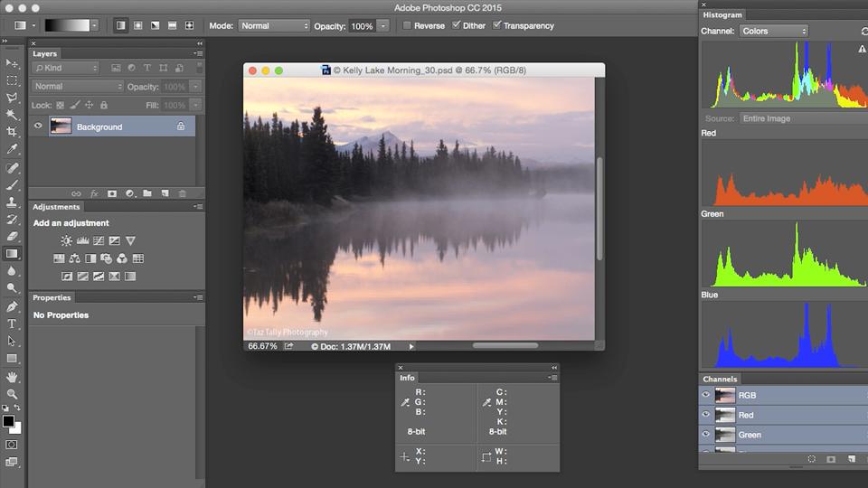Viewport: 868px width, 488px height.
Task: Open the Adjustments panel flyout menu
Action: (198, 206)
